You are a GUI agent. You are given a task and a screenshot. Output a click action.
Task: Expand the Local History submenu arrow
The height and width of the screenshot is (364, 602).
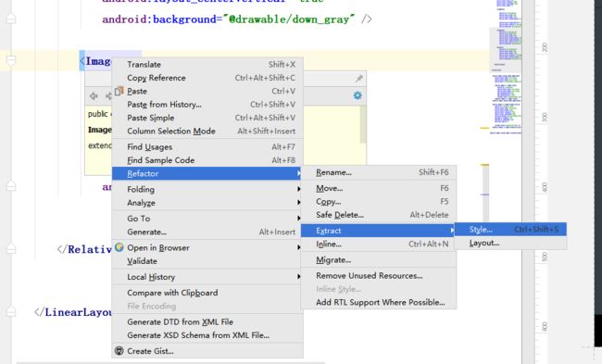coord(298,276)
